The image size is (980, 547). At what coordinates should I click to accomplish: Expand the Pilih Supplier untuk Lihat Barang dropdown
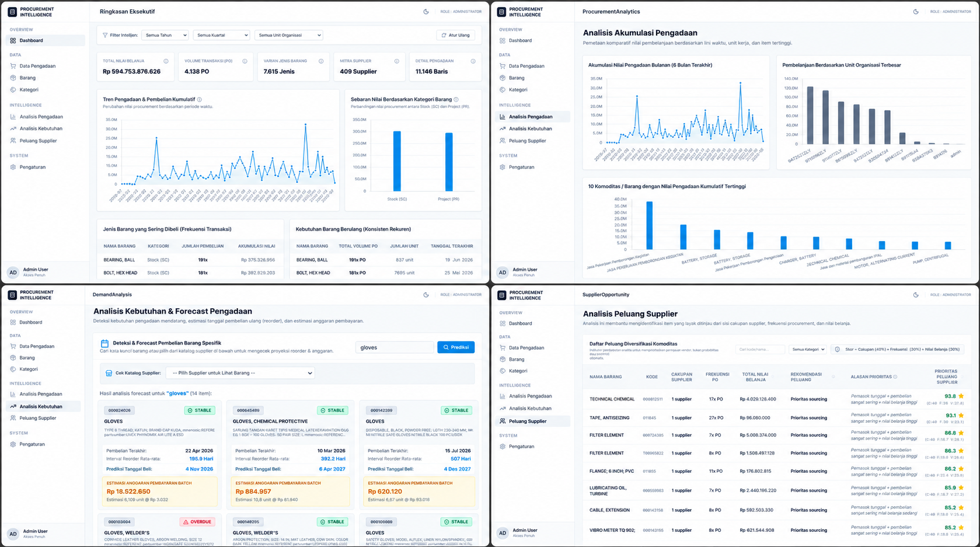click(x=240, y=373)
